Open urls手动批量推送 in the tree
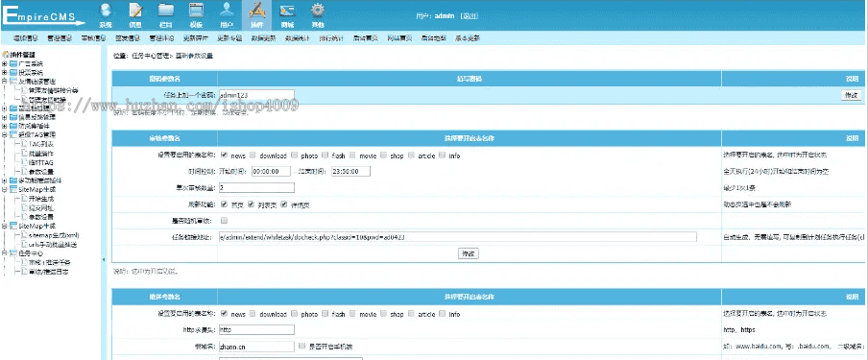 coord(53,244)
